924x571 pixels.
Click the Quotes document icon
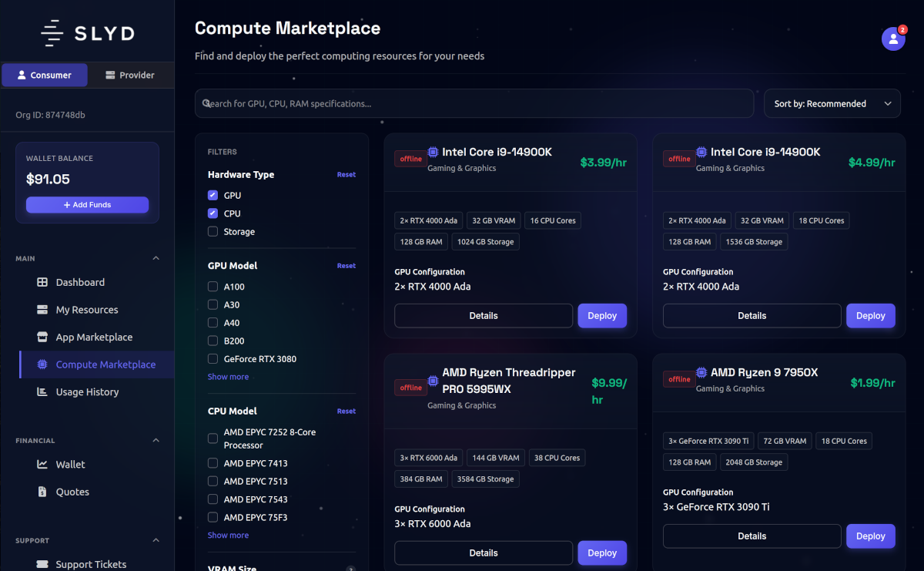[42, 492]
